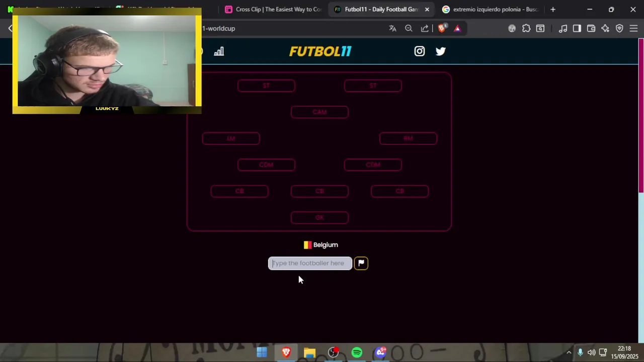Open the Windows Start menu

[x=262, y=352]
